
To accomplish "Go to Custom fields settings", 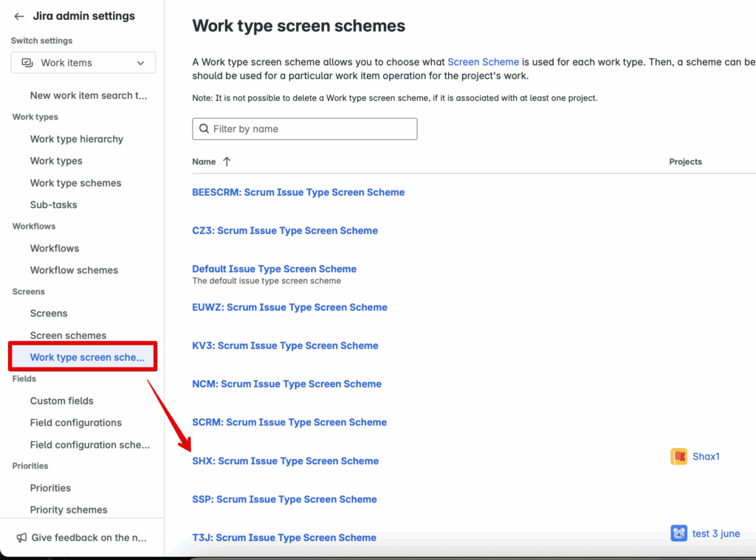I will point(61,401).
